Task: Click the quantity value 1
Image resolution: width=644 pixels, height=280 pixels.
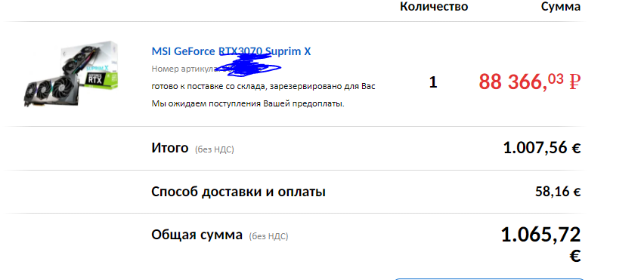Action: pos(433,82)
